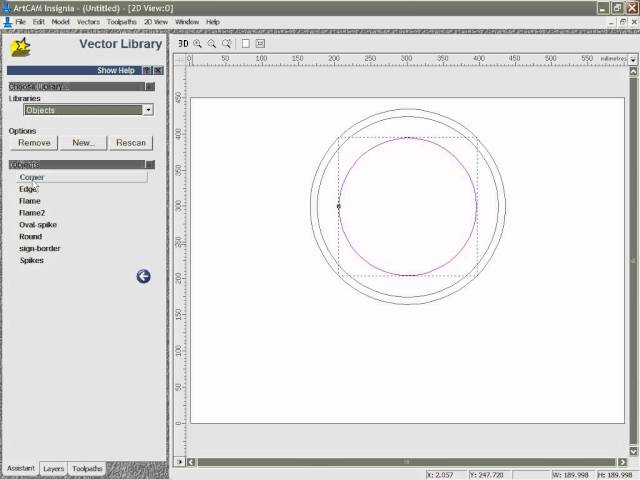Switch to the Layers tab
Viewport: 640px width, 480px height.
click(x=53, y=469)
